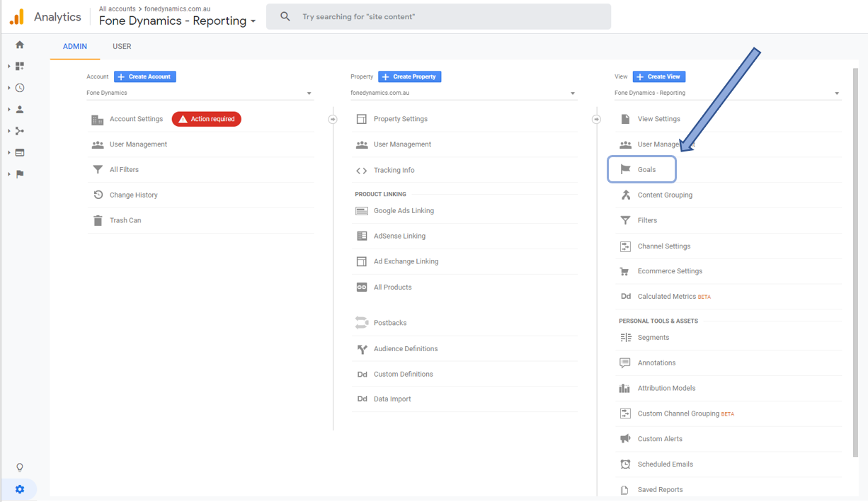Open Segments under Personal Tools
This screenshot has height=502, width=868.
pyautogui.click(x=653, y=338)
